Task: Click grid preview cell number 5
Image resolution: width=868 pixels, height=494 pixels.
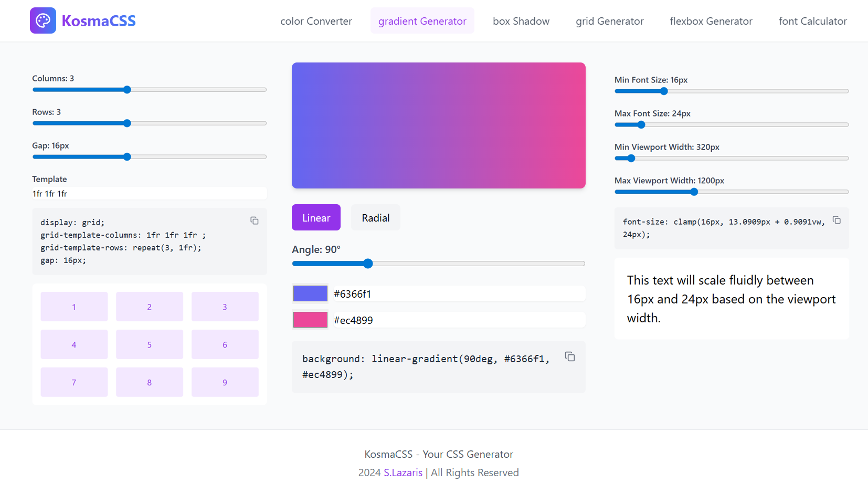Action: pos(150,345)
